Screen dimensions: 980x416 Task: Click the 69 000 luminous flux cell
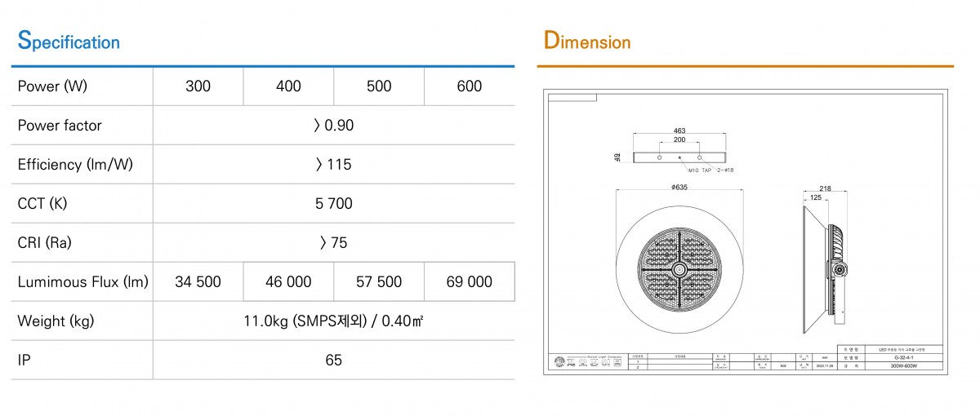point(470,282)
